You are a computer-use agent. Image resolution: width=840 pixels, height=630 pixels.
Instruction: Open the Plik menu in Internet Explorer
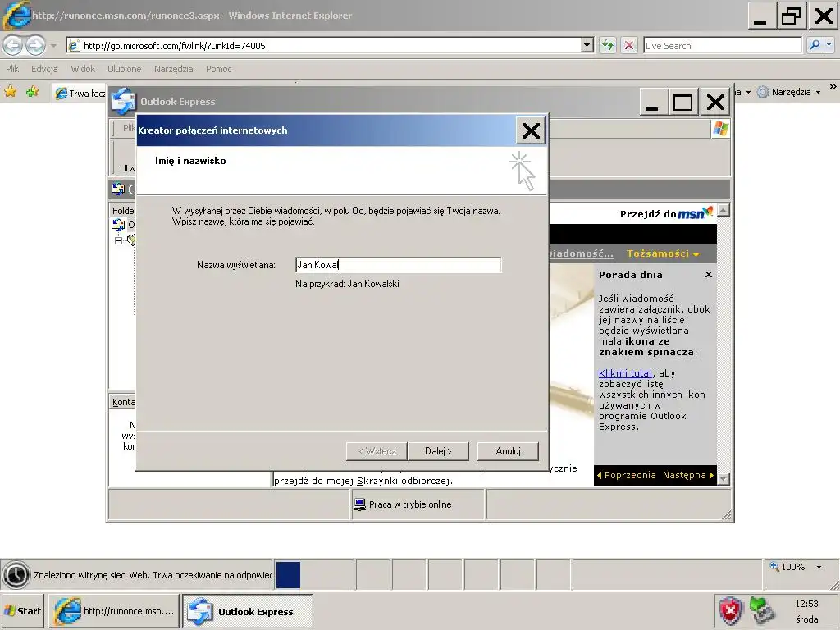coord(12,69)
